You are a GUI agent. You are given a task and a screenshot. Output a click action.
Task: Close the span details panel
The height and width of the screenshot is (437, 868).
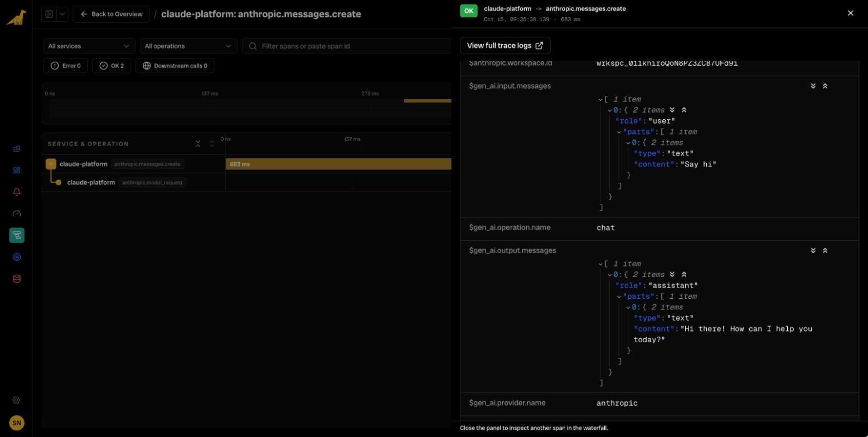pos(850,13)
